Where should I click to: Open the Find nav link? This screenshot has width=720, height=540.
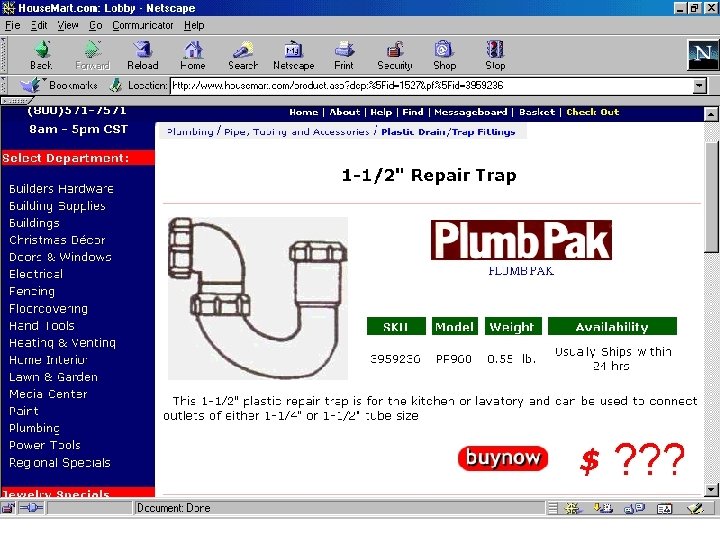pos(413,112)
